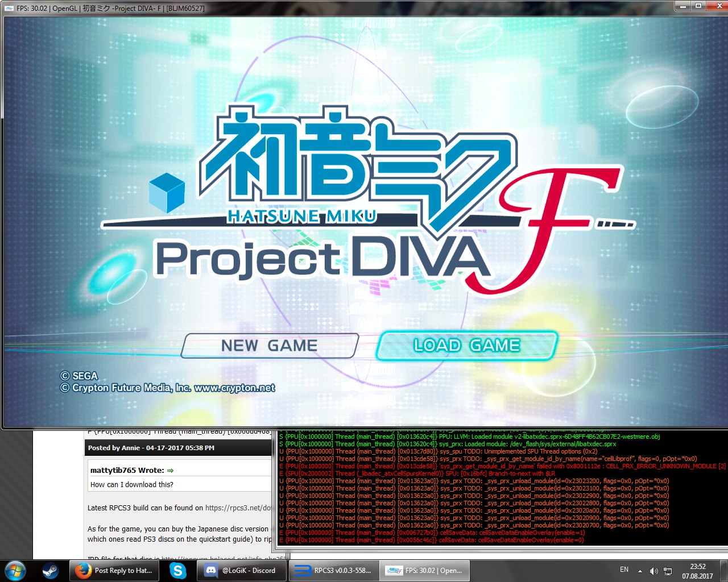Viewport: 728px width, 582px height.
Task: Select the unload_module id=0x23020900 log line
Action: pyautogui.click(x=474, y=518)
